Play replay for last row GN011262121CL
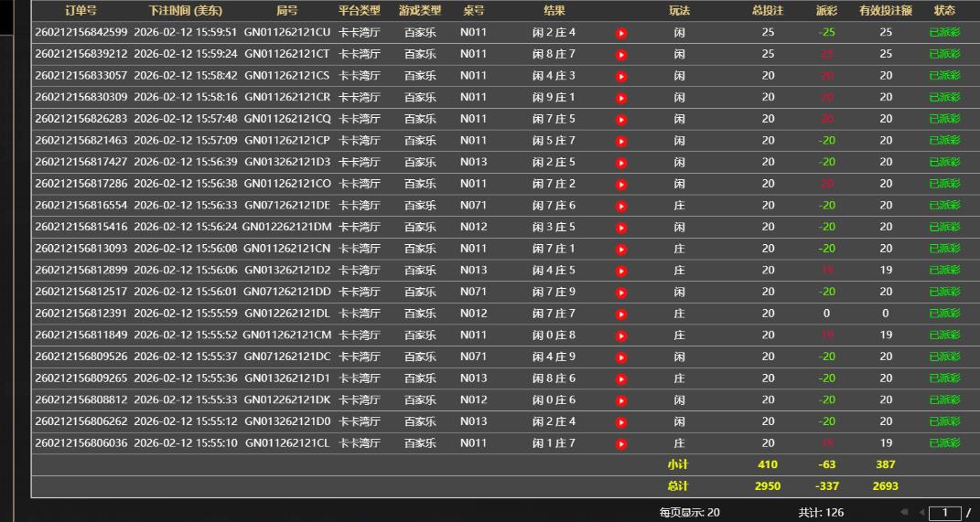 [621, 444]
